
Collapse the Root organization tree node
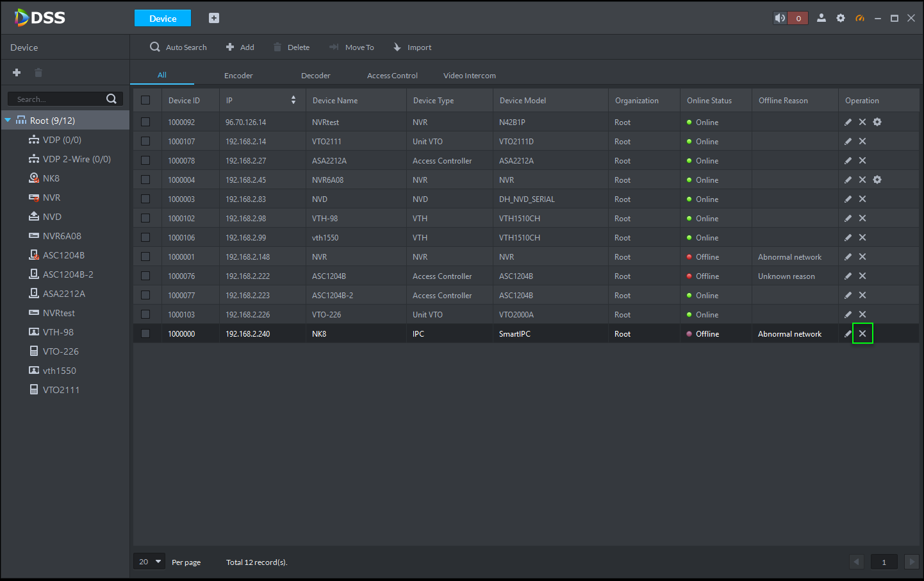click(8, 120)
